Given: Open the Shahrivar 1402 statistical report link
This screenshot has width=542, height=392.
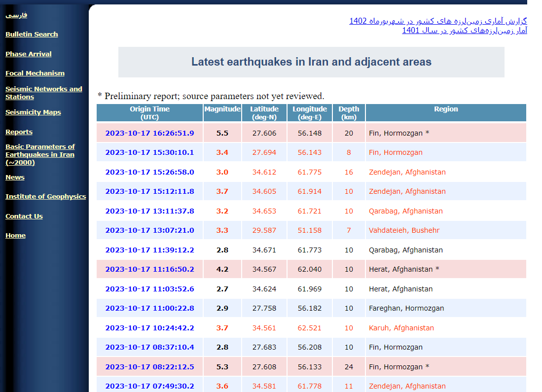Looking at the screenshot, I should [438, 21].
